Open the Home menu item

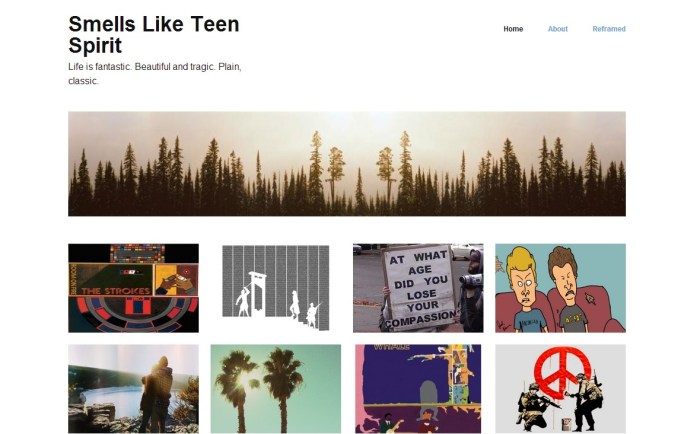[513, 29]
